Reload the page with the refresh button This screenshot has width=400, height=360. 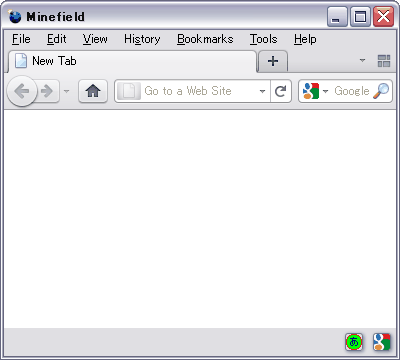click(281, 91)
